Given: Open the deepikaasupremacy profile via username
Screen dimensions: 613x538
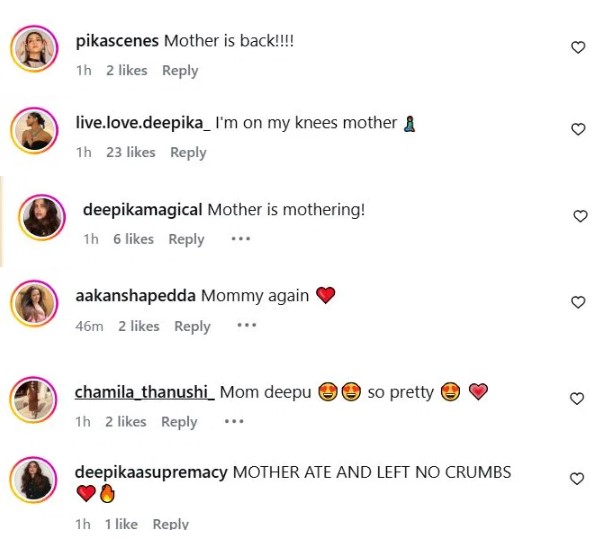Looking at the screenshot, I should tap(151, 472).
